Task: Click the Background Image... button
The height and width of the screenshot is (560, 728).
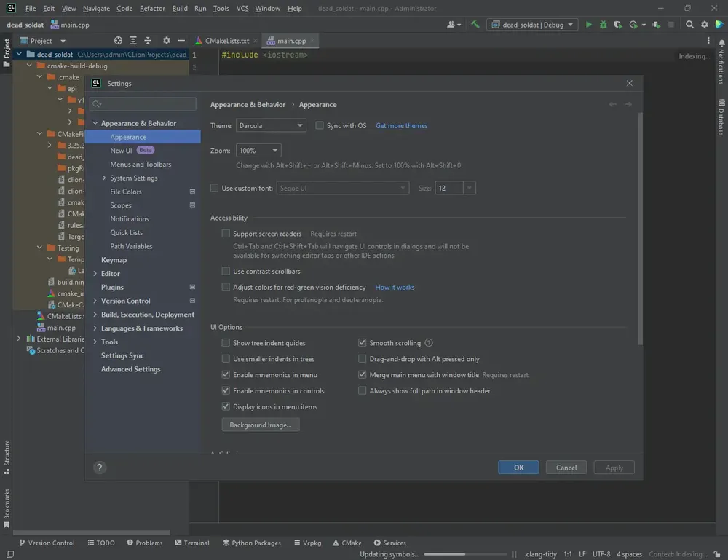Action: [x=260, y=425]
